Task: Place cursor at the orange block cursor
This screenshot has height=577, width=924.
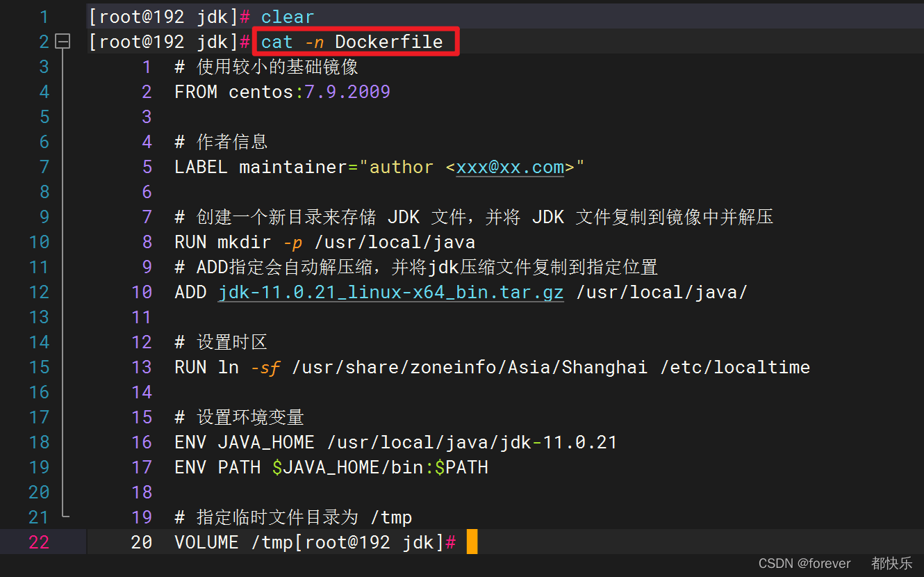Action: coord(472,542)
